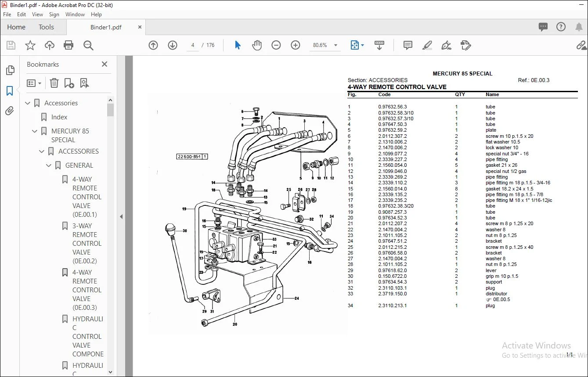This screenshot has height=377, width=588.
Task: Show the Page Thumbnails panel
Action: [x=10, y=70]
